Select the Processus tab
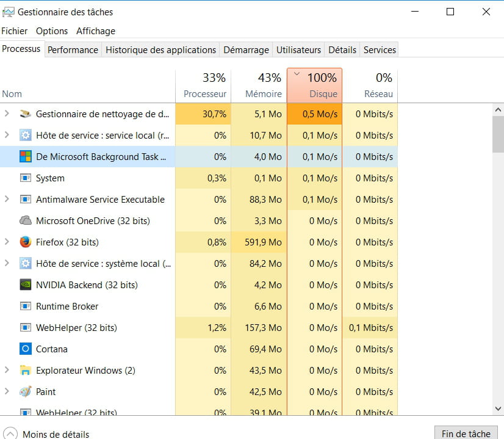The width and height of the screenshot is (504, 439). (x=21, y=49)
